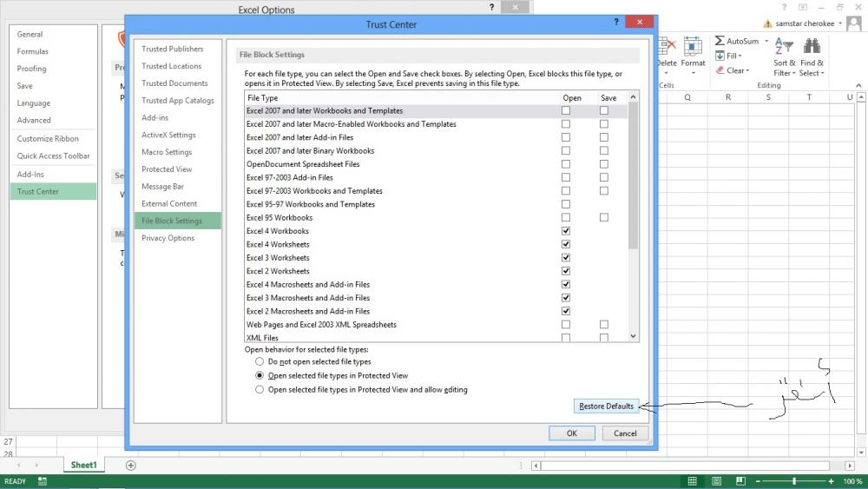Open the Sort & Filter tool
Screen dimensions: 868x489
click(784, 57)
